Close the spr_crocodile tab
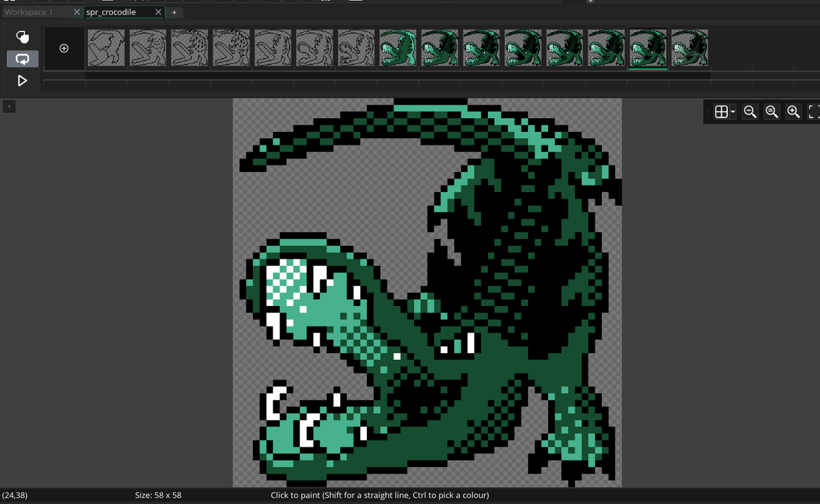The height and width of the screenshot is (504, 820). (x=159, y=12)
